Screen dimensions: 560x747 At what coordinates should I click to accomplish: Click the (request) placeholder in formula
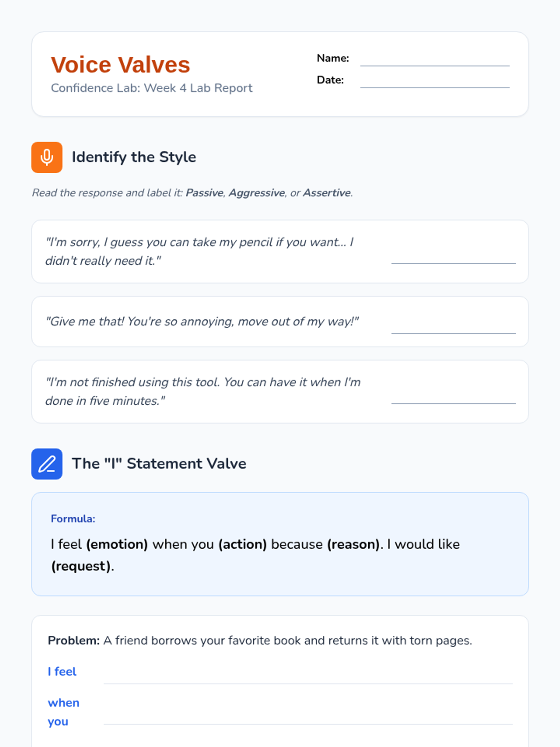point(81,566)
